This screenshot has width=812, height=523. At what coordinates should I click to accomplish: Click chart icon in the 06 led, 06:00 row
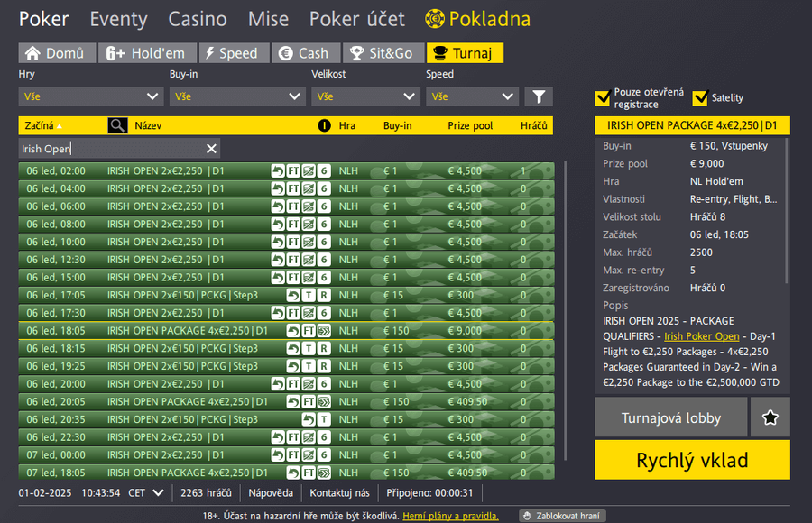coord(309,206)
